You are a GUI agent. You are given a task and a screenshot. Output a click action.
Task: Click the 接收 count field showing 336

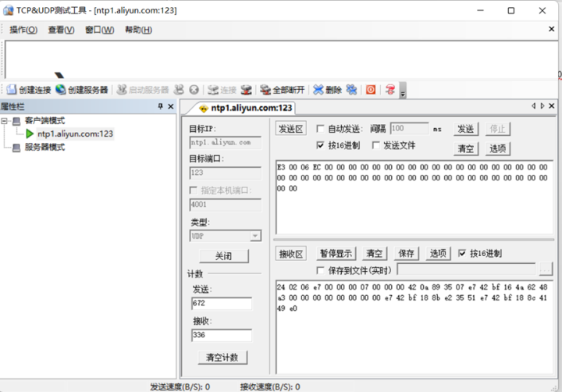(x=222, y=335)
